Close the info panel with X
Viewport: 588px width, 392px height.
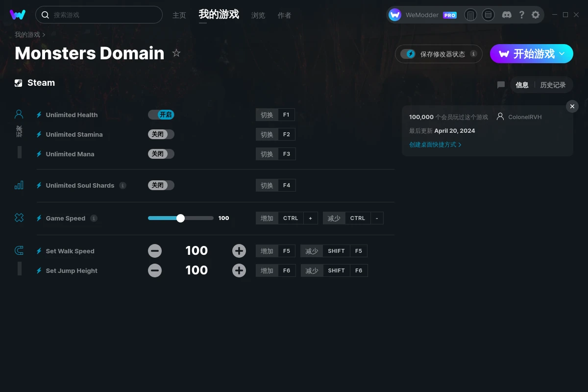point(572,106)
